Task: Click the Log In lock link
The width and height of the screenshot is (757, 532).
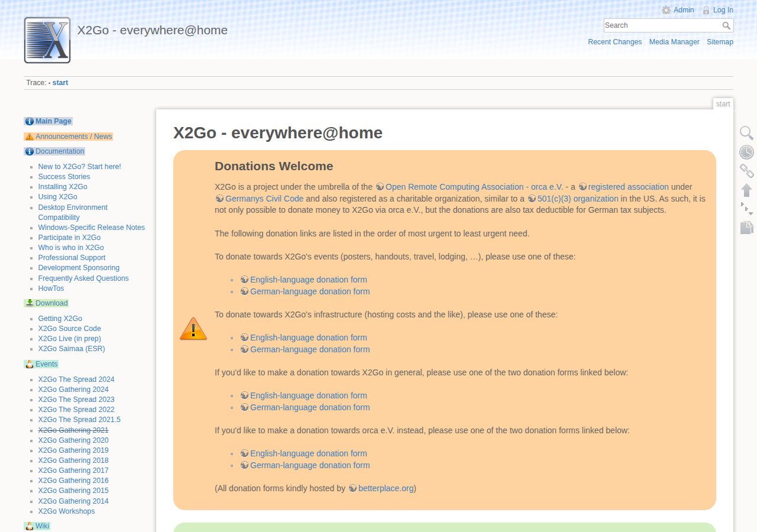Action: click(x=717, y=10)
